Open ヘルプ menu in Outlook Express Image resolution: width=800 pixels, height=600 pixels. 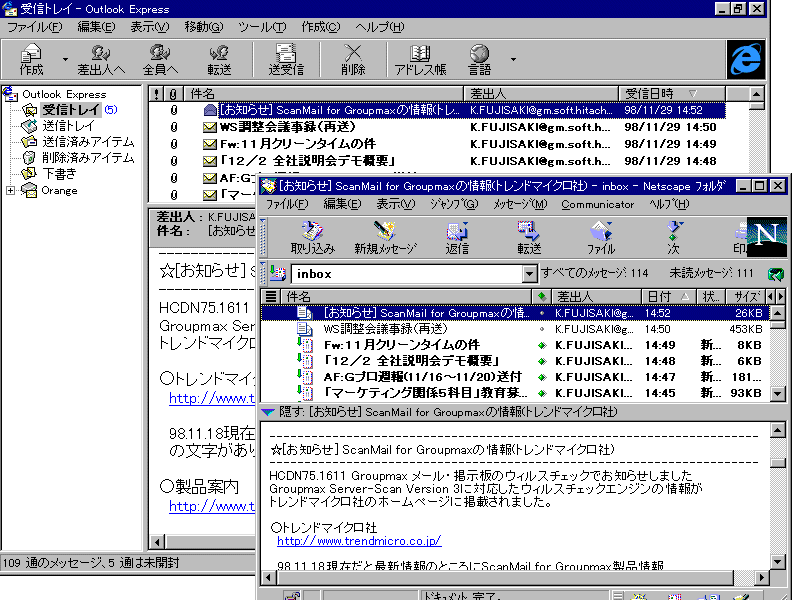click(x=380, y=27)
